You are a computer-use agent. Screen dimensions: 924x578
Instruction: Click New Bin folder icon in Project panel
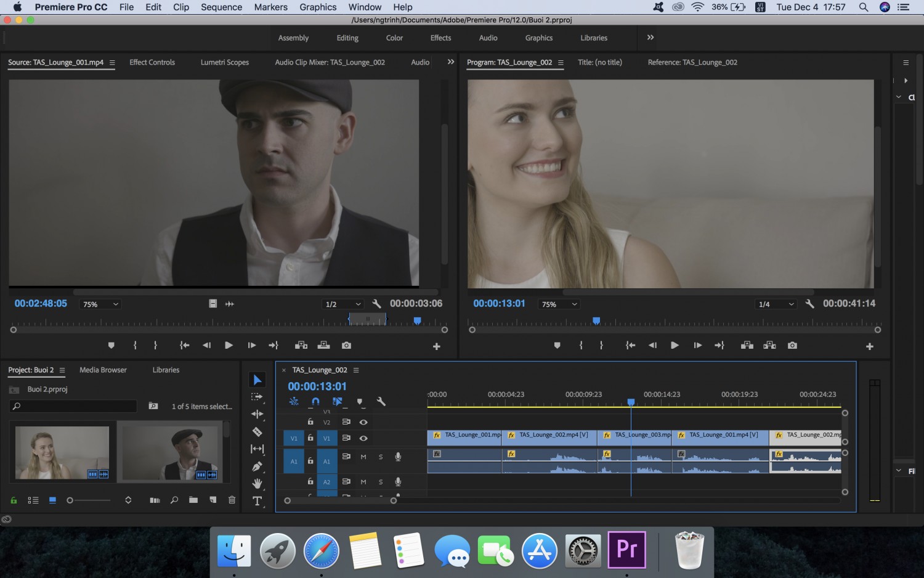point(193,500)
